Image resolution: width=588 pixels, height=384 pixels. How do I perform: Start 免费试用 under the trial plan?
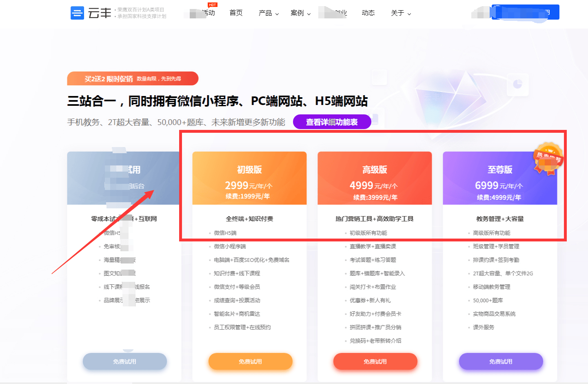(x=124, y=362)
